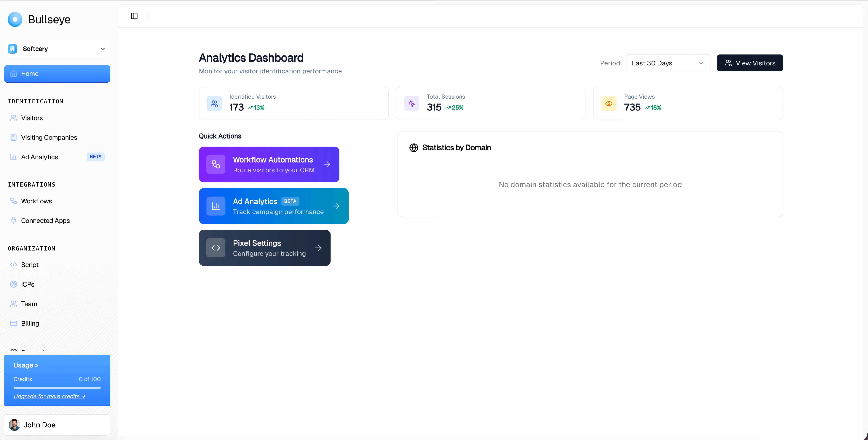Click the Pixel Settings code icon

point(216,248)
